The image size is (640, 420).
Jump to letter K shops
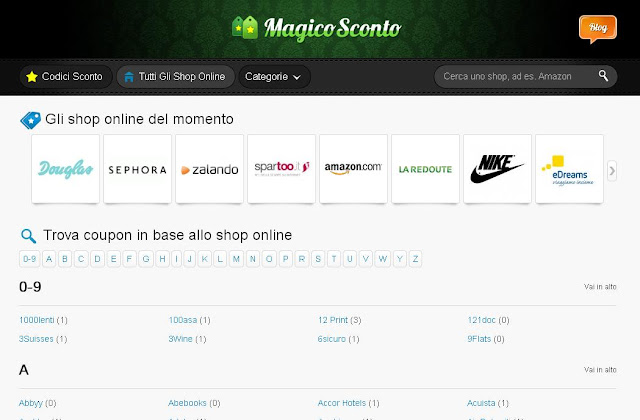tap(204, 259)
